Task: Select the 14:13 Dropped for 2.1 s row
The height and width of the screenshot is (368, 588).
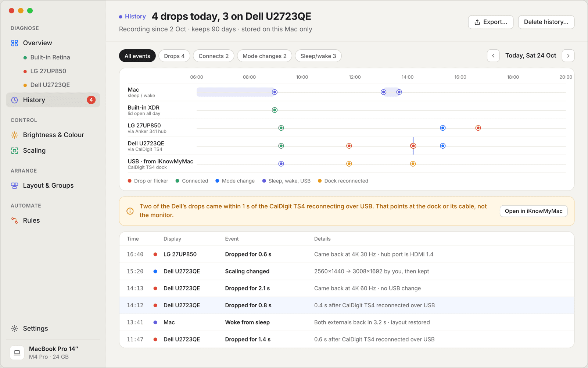Action: coord(347,288)
